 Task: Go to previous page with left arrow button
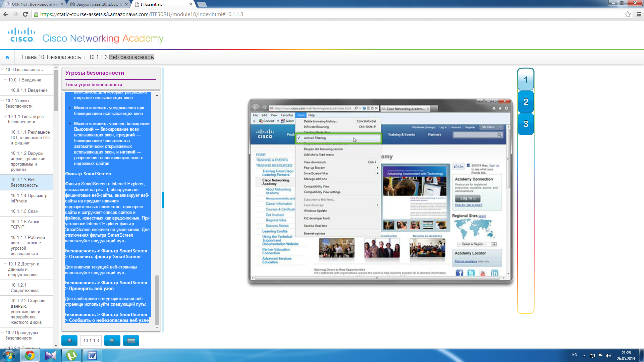point(69,341)
